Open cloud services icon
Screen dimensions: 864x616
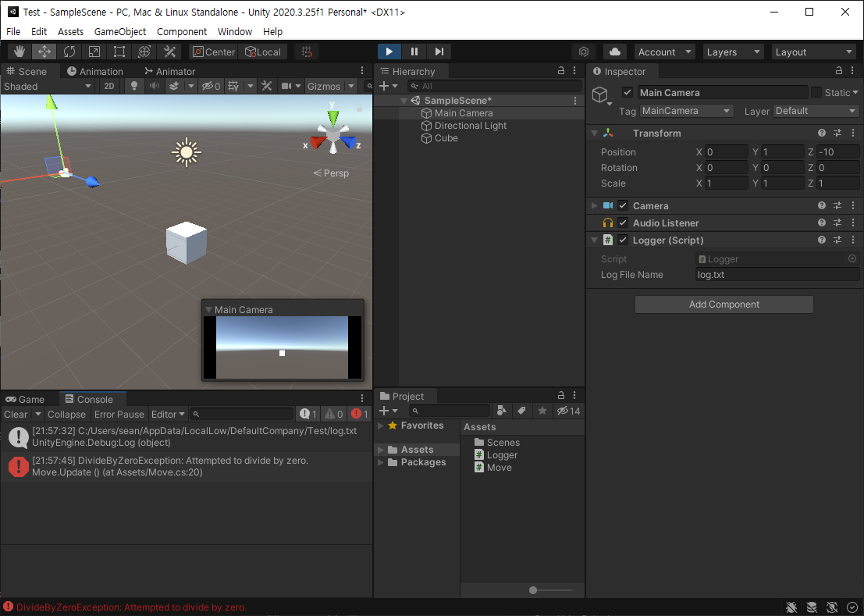point(615,52)
